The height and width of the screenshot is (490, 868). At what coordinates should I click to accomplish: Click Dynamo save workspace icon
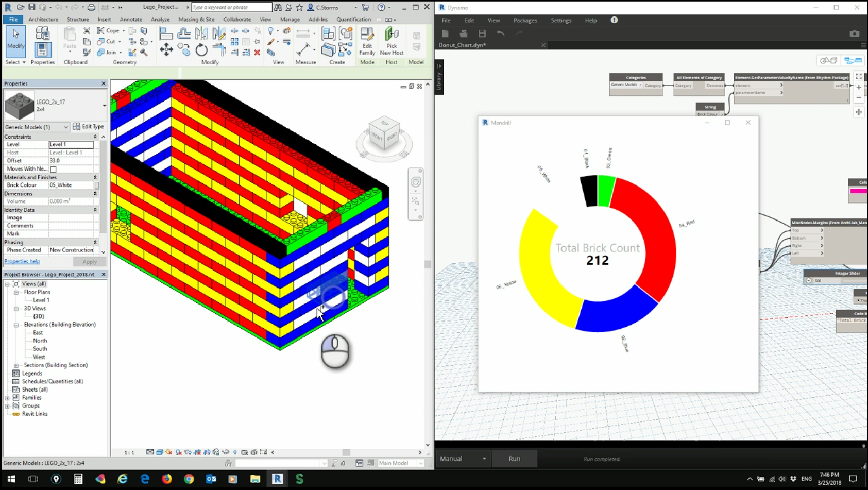pyautogui.click(x=482, y=33)
